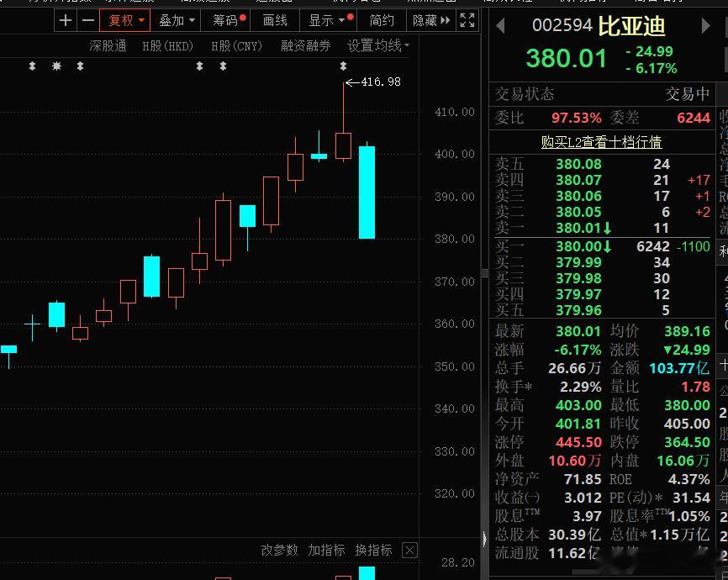Switch to 简约 mode
This screenshot has width=728, height=580.
pos(381,20)
